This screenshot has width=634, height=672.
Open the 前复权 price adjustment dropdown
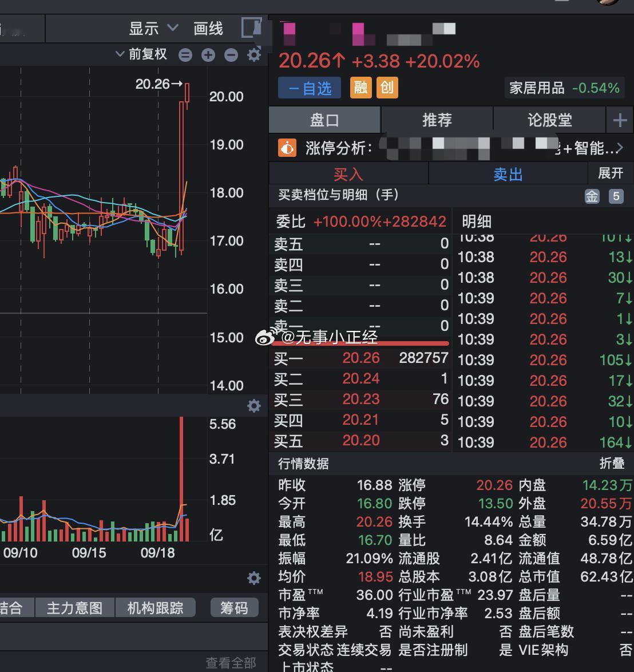point(142,54)
